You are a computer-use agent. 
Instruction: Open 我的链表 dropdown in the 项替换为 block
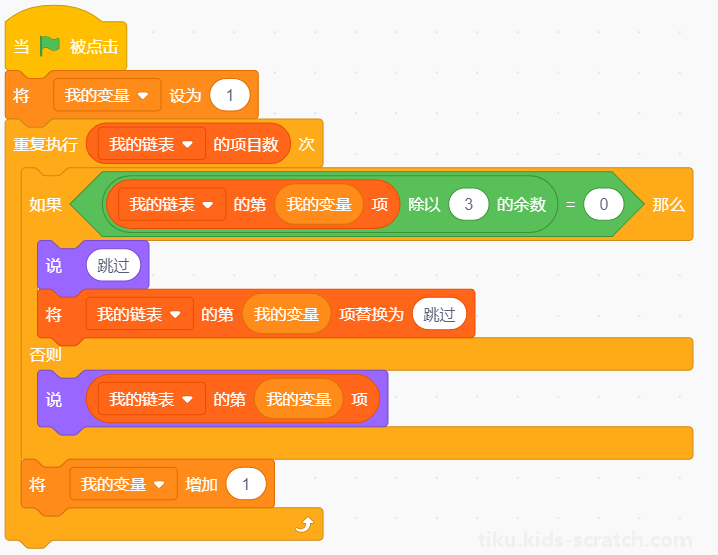tap(139, 314)
